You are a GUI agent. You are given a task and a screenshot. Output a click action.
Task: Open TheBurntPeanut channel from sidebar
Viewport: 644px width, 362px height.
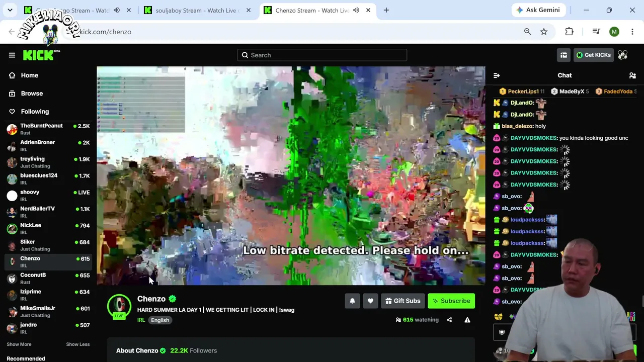point(48,129)
